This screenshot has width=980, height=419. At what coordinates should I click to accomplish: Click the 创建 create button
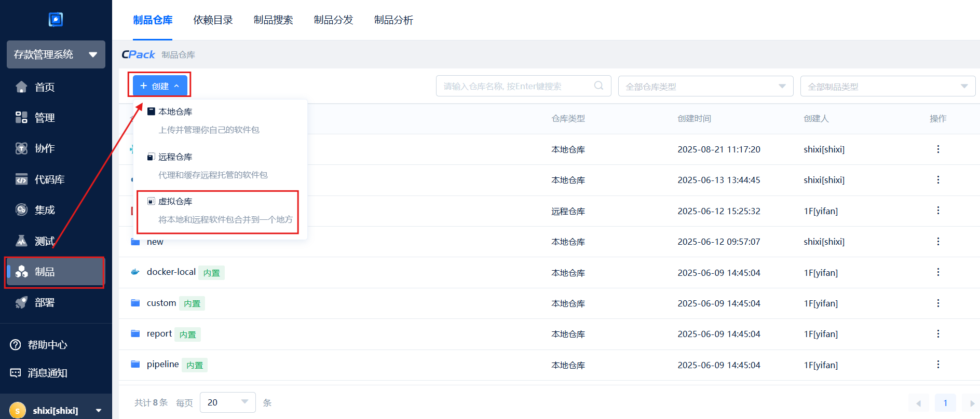coord(160,86)
